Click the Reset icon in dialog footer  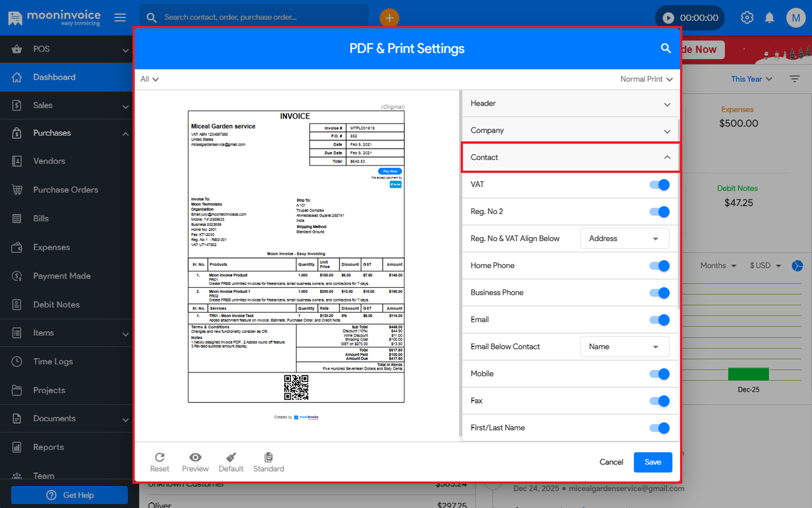click(160, 457)
